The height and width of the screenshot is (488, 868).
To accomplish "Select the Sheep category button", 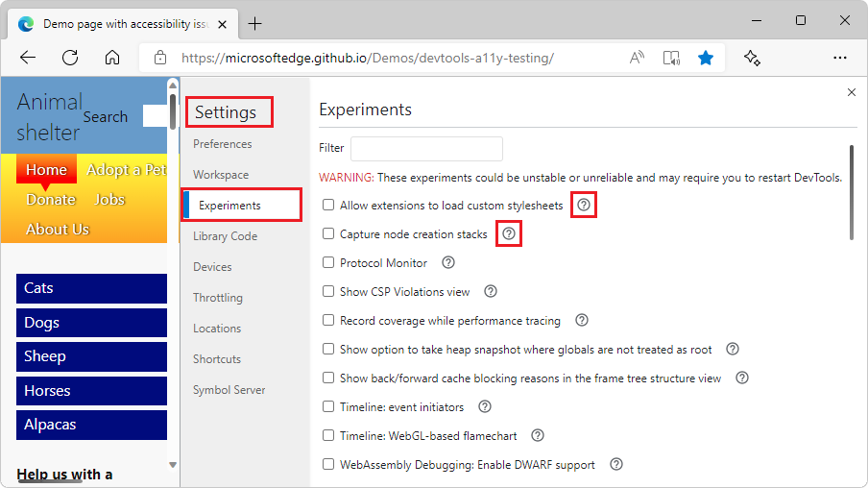I will 91,356.
